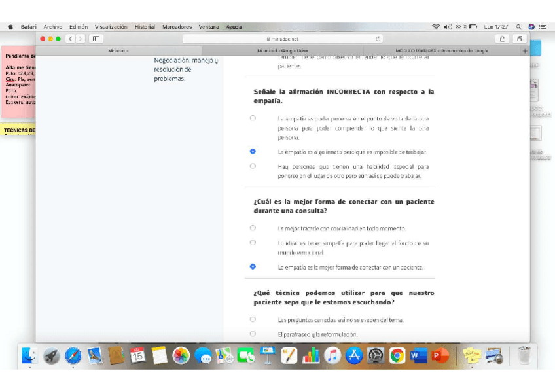Click Safari's back arrow button
The image size is (555, 392).
pyautogui.click(x=71, y=39)
